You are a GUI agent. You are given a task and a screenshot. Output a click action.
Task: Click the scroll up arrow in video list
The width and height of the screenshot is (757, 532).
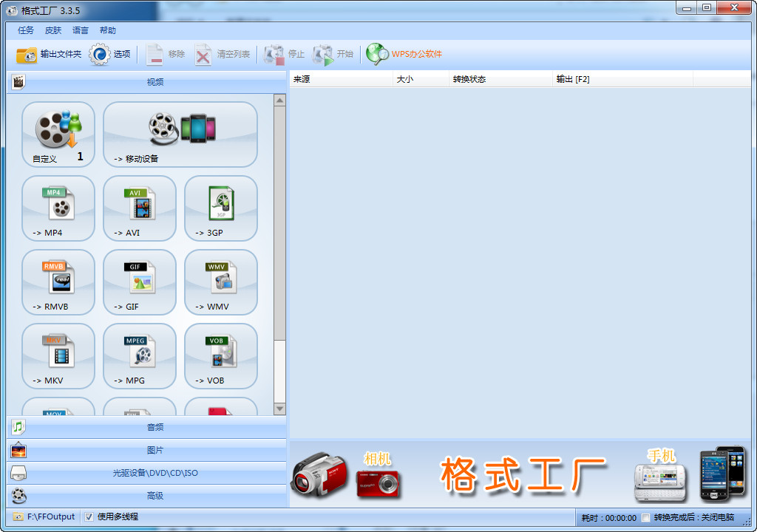[279, 100]
